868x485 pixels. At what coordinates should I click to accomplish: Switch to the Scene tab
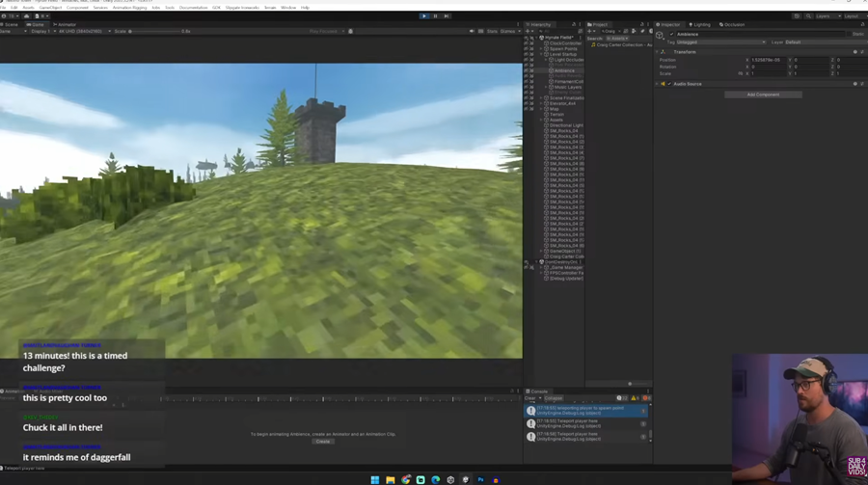[13, 24]
